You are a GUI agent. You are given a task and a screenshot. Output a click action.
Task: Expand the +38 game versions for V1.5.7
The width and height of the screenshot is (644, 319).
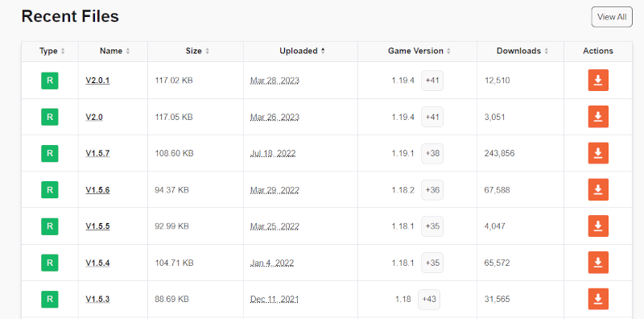pos(432,153)
